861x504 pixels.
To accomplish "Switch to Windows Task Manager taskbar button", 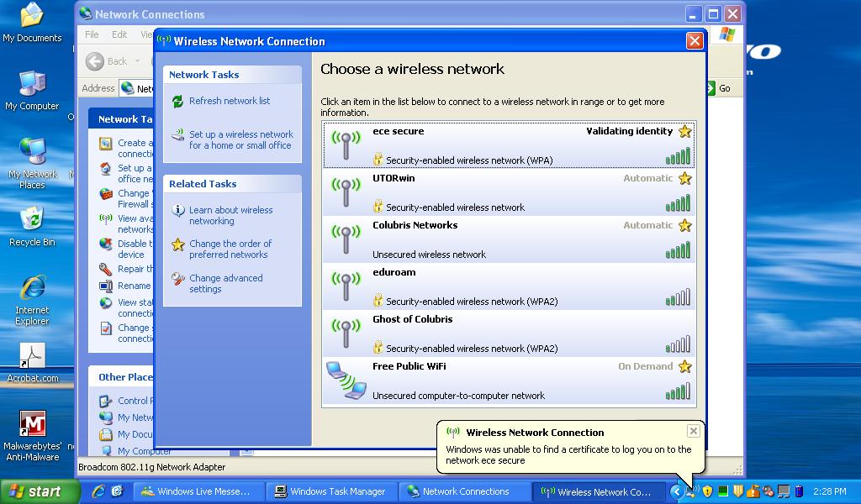I will 331,491.
